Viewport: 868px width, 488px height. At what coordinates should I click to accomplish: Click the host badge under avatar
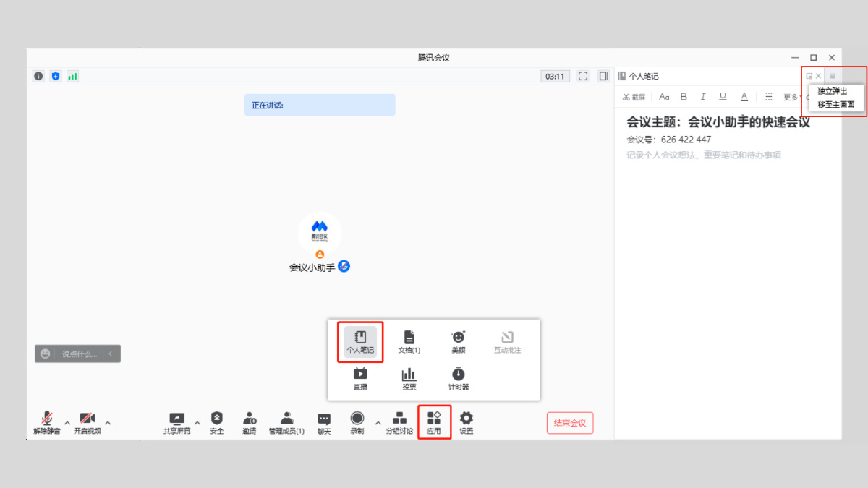320,254
